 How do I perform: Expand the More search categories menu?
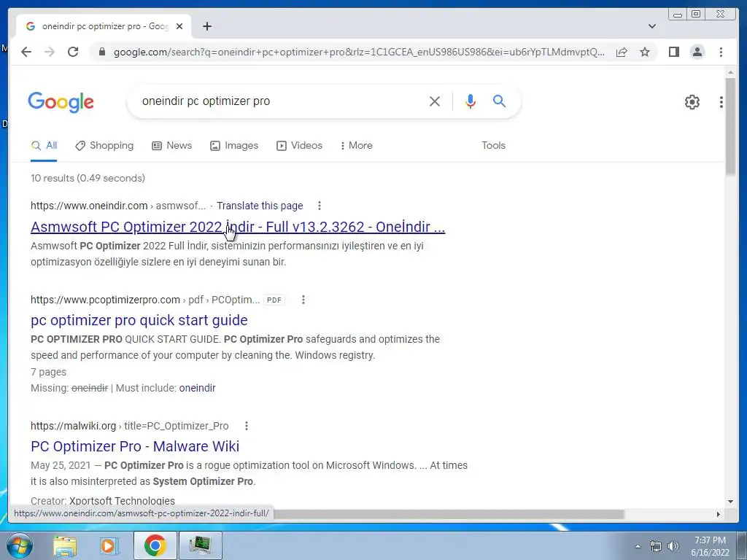(x=356, y=145)
